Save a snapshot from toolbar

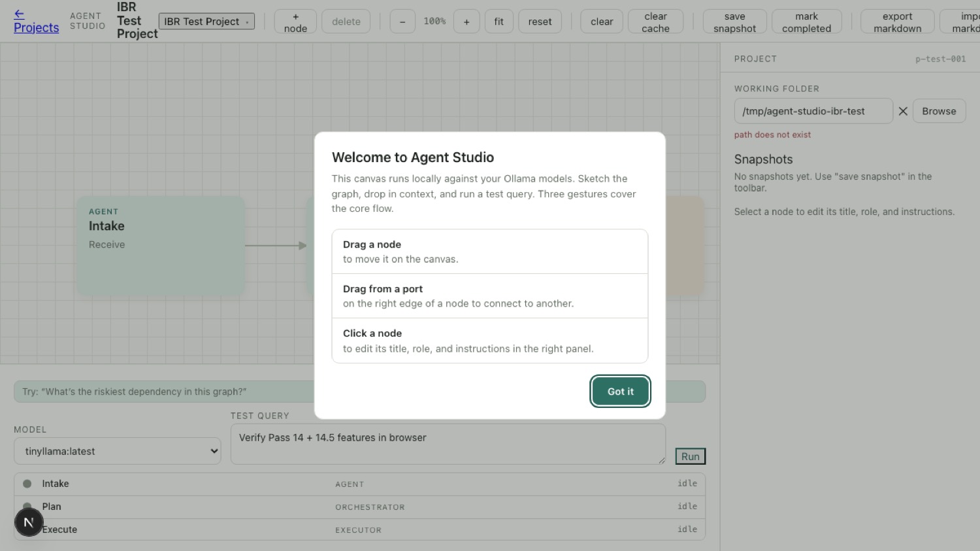[734, 22]
